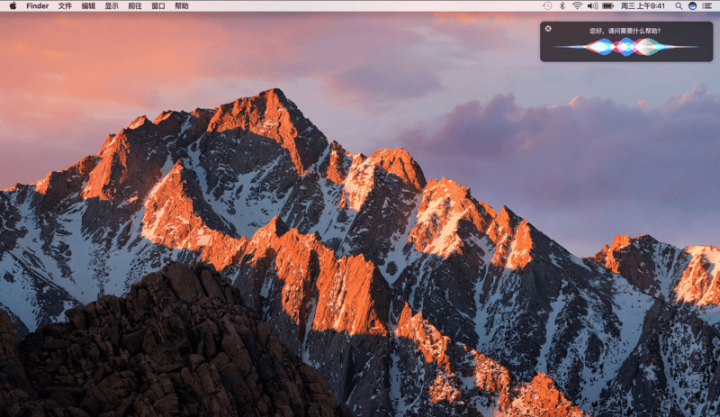Viewport: 720px width, 417px height.
Task: Open the 显示 (View) menu
Action: click(x=112, y=6)
